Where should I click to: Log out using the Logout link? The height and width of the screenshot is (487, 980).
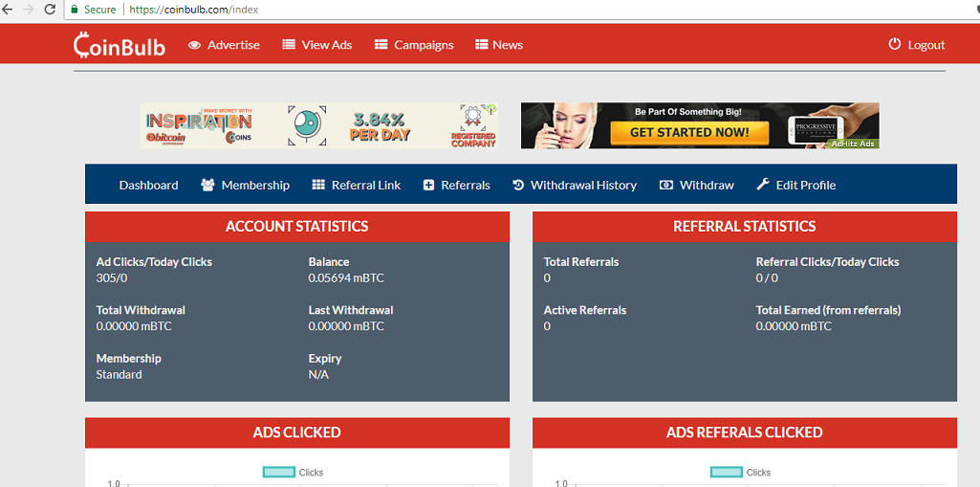(x=926, y=45)
